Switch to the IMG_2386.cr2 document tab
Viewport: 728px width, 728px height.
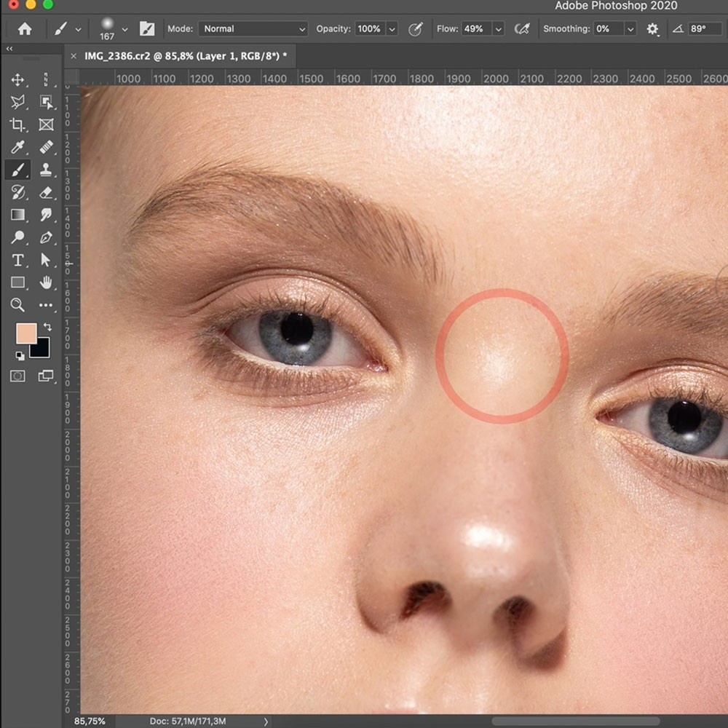(x=185, y=56)
